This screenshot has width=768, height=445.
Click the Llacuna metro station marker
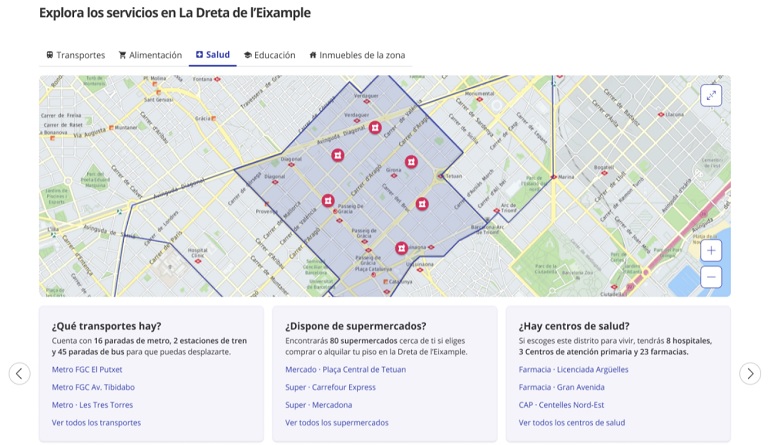coord(661,115)
